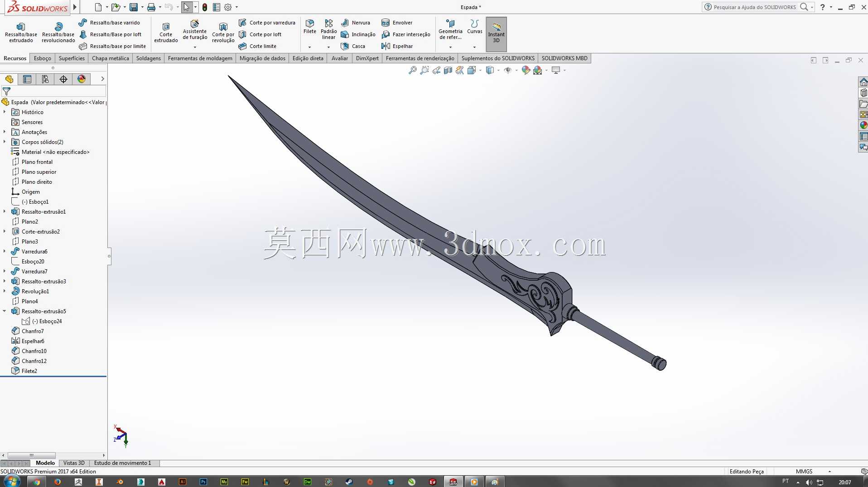Select Corte por loft tool
Viewport: 868px width, 487px height.
(x=260, y=34)
